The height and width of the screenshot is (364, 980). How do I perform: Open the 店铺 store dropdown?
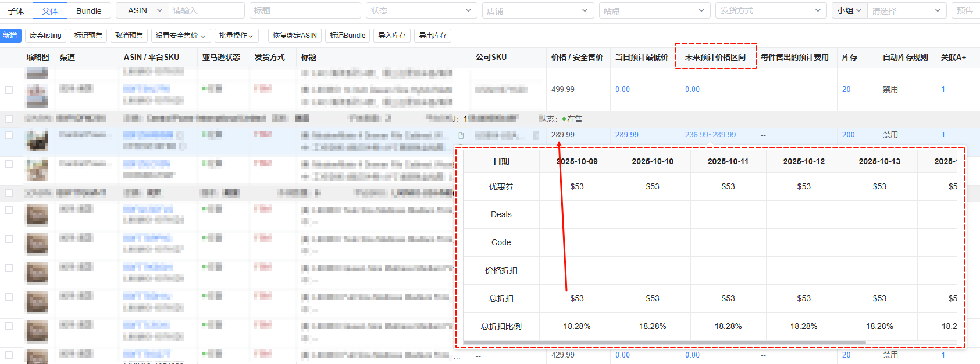point(537,10)
